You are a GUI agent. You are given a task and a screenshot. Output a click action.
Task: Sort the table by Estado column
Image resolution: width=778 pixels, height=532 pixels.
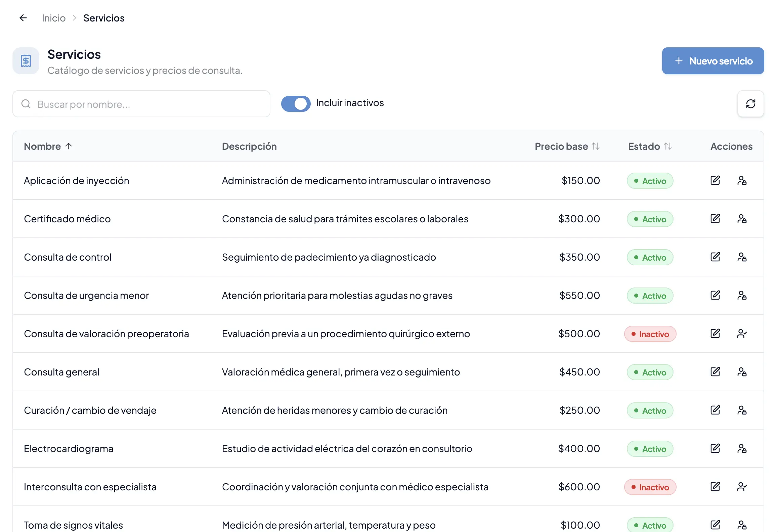click(x=650, y=146)
